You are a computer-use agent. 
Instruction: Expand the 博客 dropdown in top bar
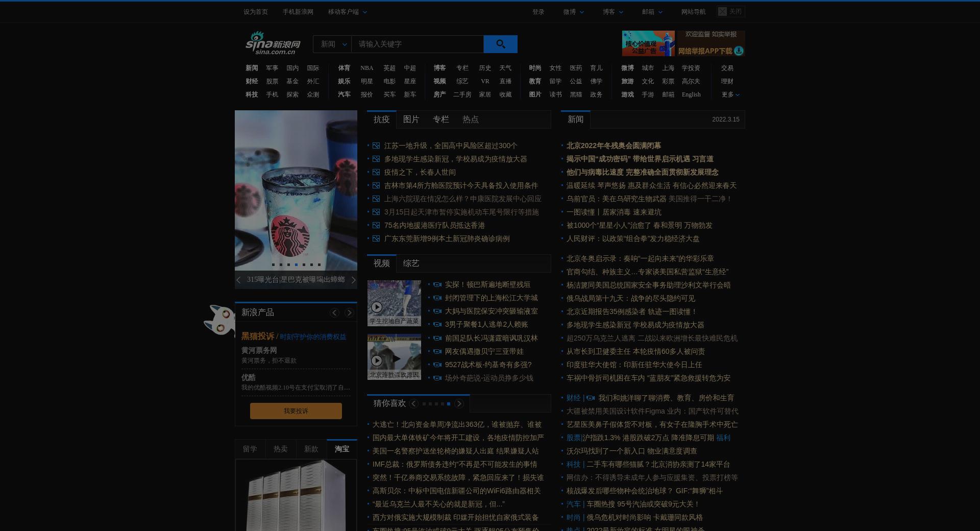coord(613,12)
